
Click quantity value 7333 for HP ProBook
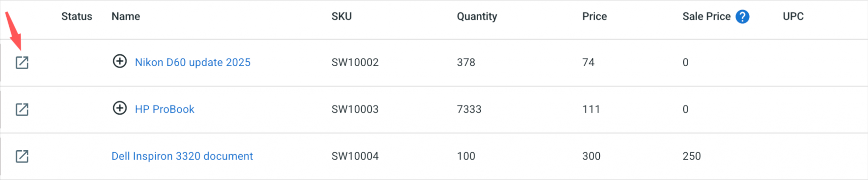[469, 109]
